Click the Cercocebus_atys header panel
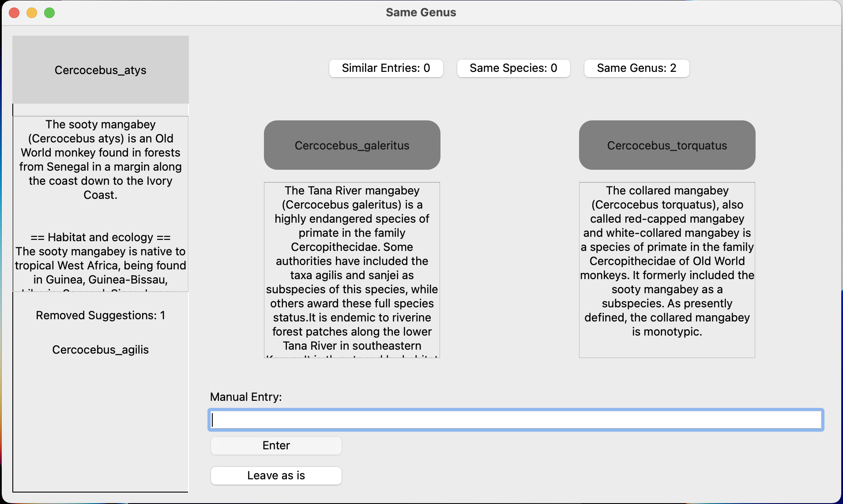The width and height of the screenshot is (843, 504). (x=100, y=69)
